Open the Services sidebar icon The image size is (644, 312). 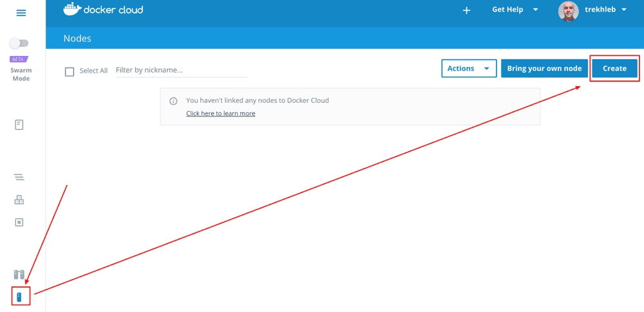(19, 200)
